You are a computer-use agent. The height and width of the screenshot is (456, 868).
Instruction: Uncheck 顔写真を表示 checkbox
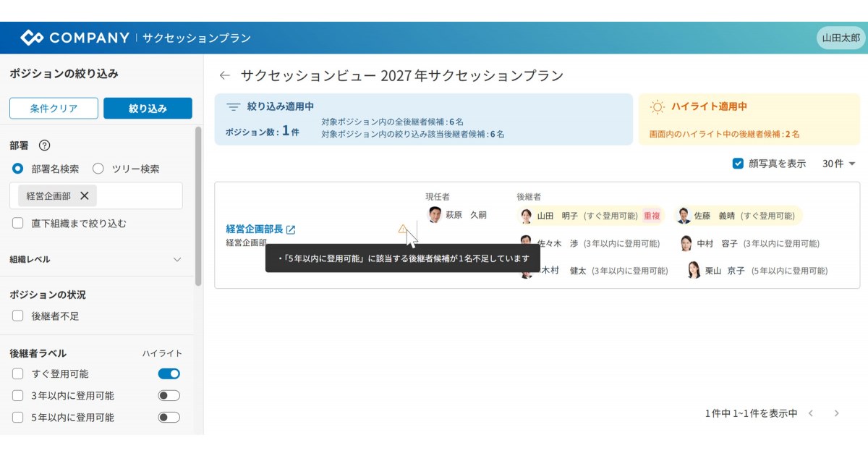pyautogui.click(x=738, y=164)
